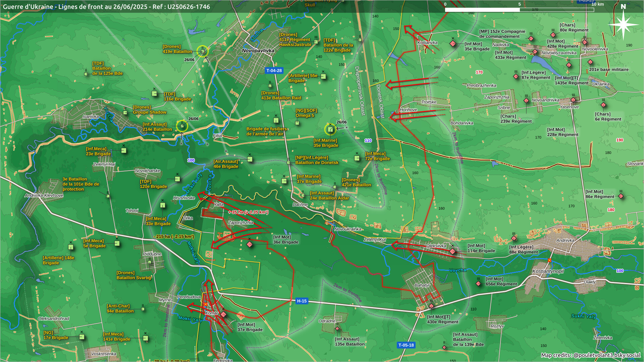This screenshot has height=362, width=644.
Task: Click the red diamond for 36e Brigade
Action: tap(250, 244)
